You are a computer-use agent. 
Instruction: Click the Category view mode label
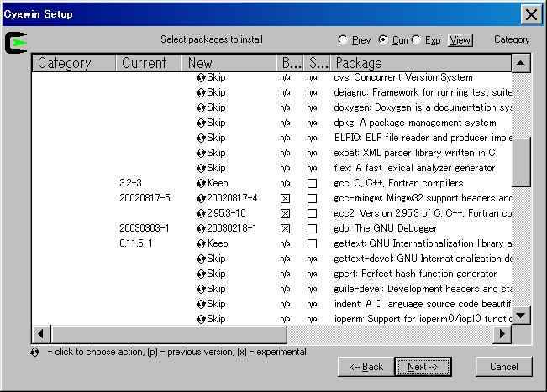(x=512, y=39)
